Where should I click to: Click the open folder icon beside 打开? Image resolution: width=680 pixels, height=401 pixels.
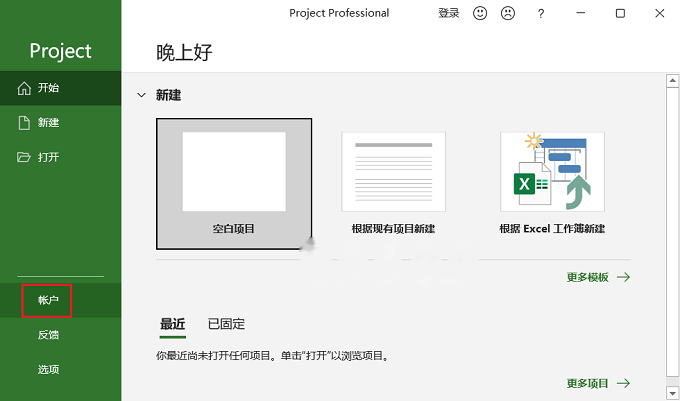pos(24,157)
